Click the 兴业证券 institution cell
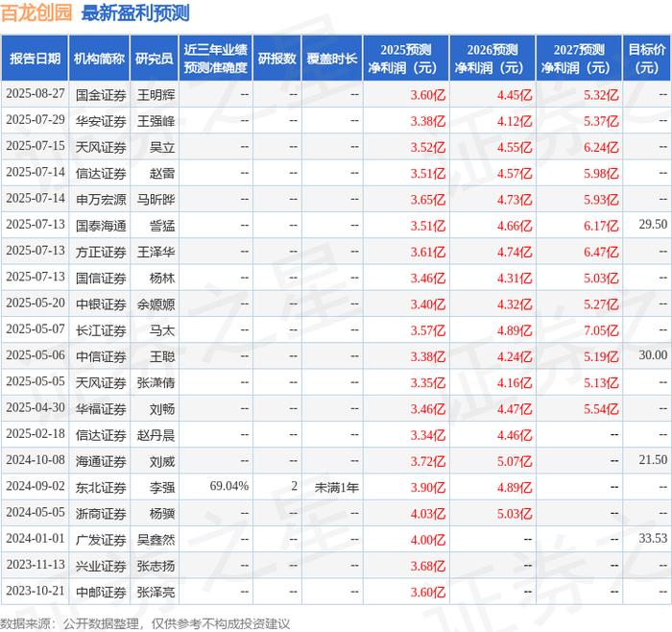The height and width of the screenshot is (632, 672). [x=101, y=566]
